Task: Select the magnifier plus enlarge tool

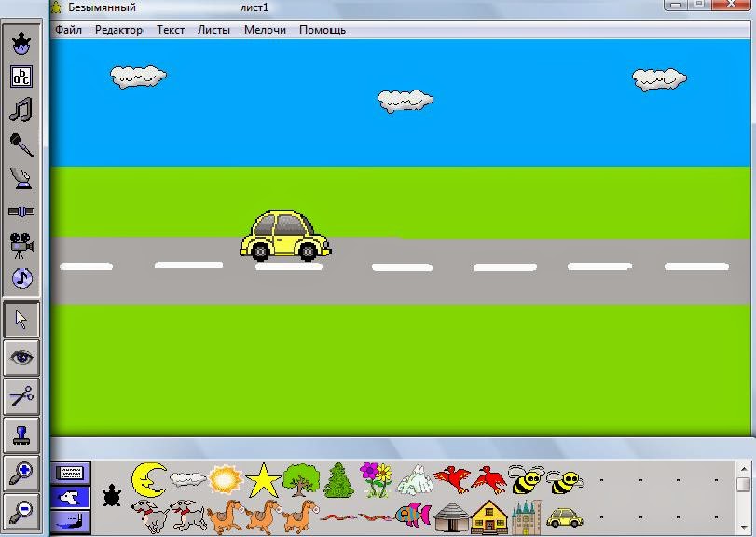Action: [x=21, y=474]
